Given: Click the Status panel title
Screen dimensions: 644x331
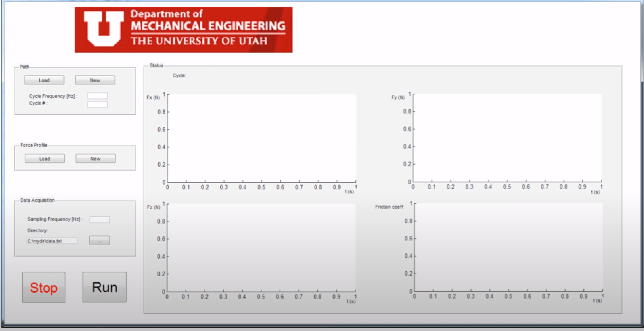Looking at the screenshot, I should click(156, 66).
